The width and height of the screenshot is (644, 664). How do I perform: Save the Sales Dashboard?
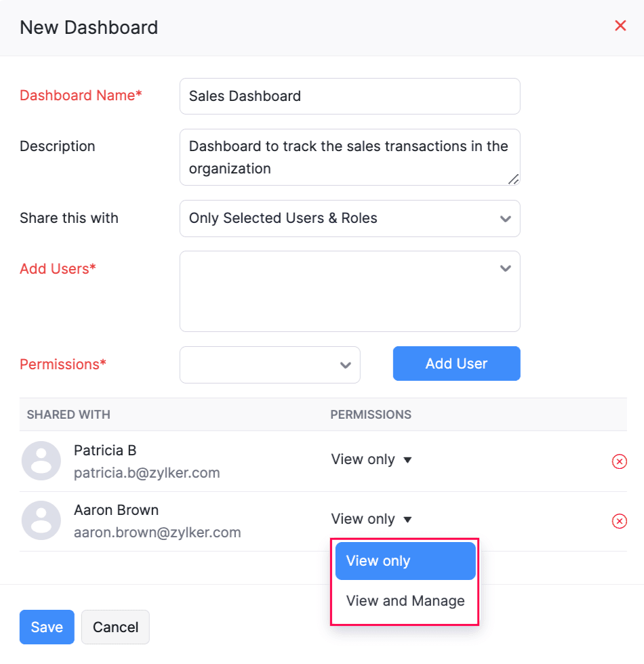pyautogui.click(x=46, y=627)
